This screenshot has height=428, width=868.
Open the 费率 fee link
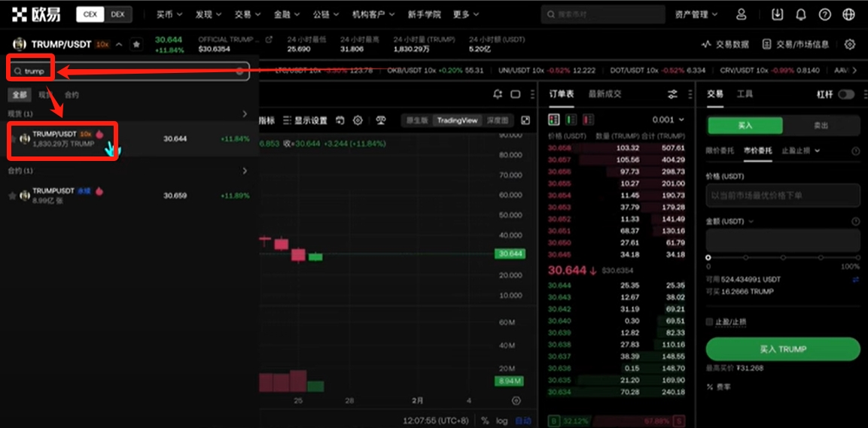[718, 387]
